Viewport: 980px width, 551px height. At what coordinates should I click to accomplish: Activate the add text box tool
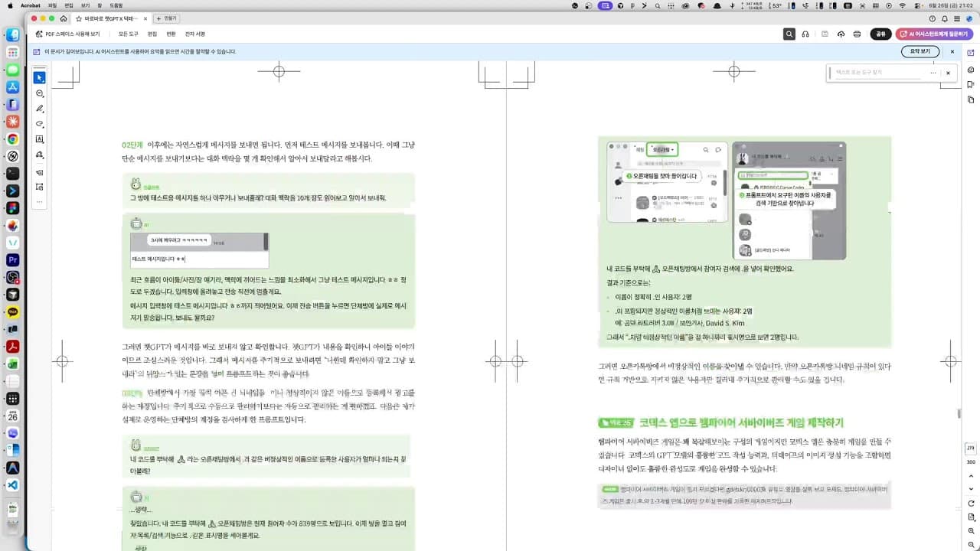point(40,139)
